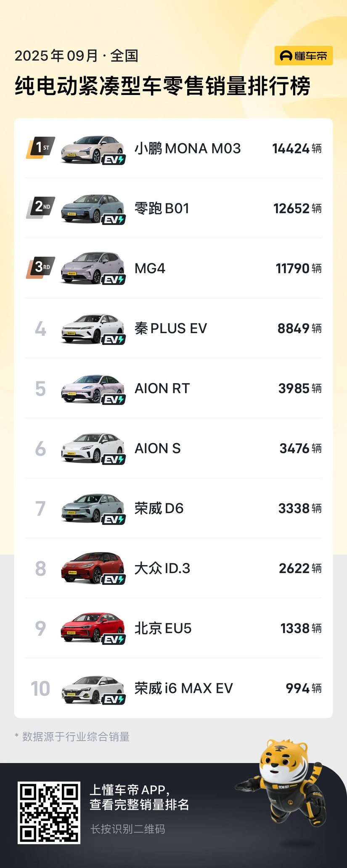
Task: Click the AION S model name
Action: click(x=157, y=448)
